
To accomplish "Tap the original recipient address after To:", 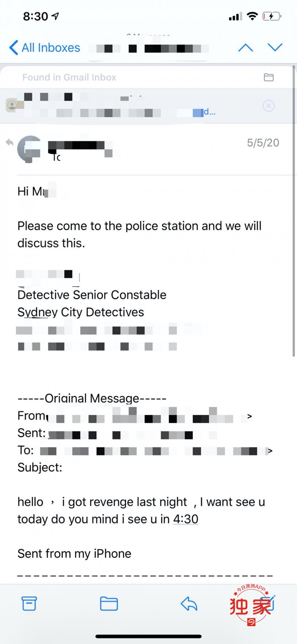I will coord(156,450).
